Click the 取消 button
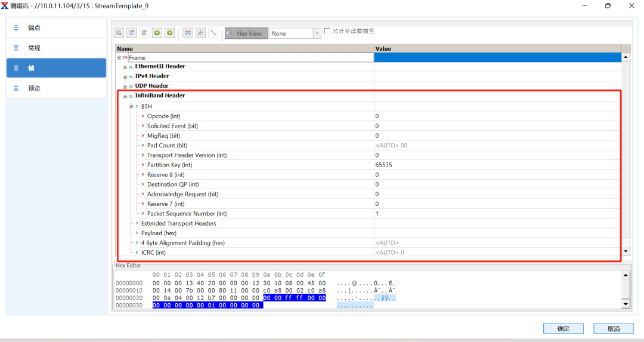 613,328
